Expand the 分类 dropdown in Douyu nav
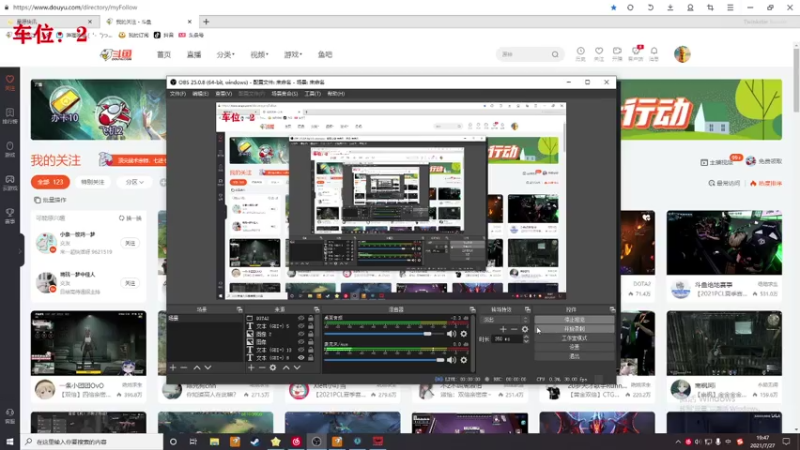The height and width of the screenshot is (450, 800). click(x=226, y=54)
